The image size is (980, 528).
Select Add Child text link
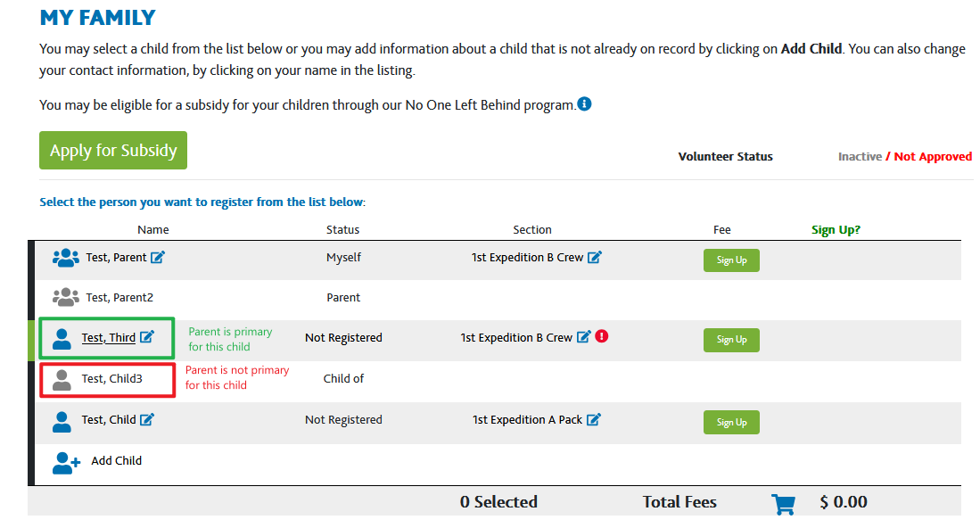(116, 460)
